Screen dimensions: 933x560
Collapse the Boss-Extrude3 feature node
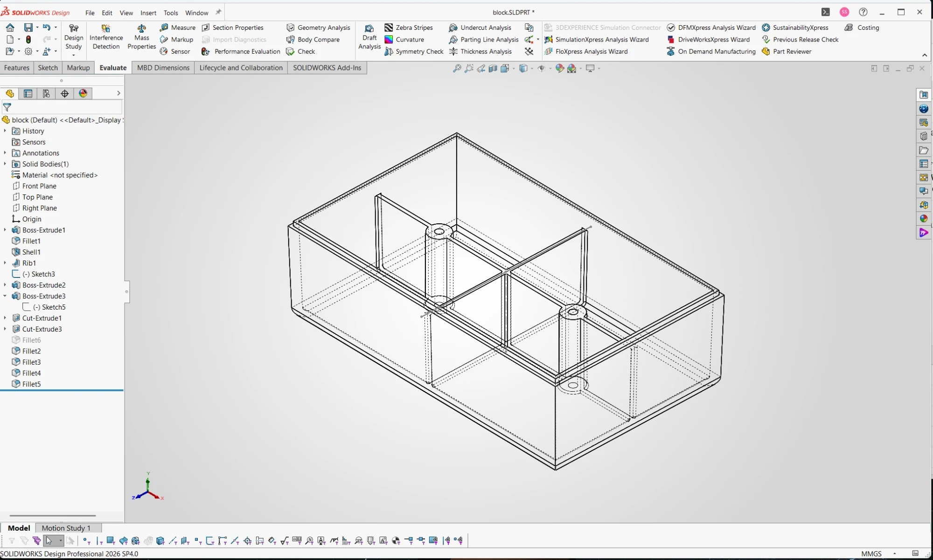point(5,296)
